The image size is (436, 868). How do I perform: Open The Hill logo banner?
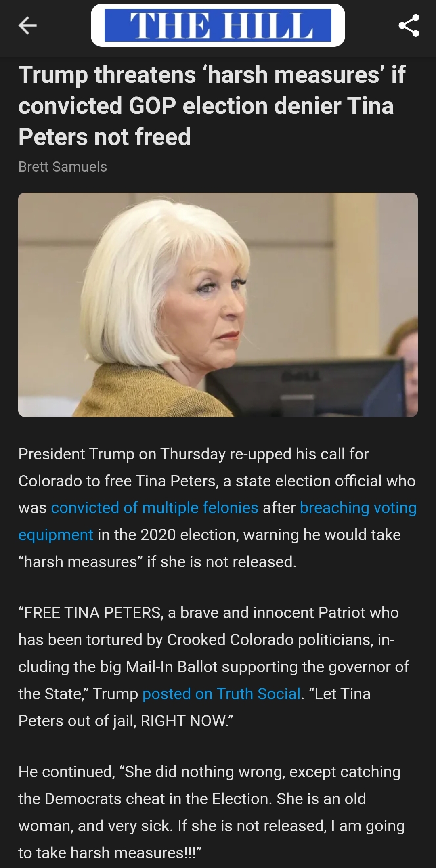[218, 25]
